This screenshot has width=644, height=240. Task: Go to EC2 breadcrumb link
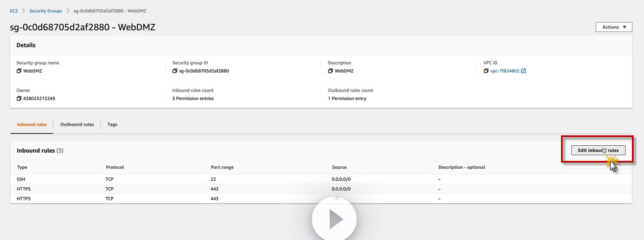point(14,11)
